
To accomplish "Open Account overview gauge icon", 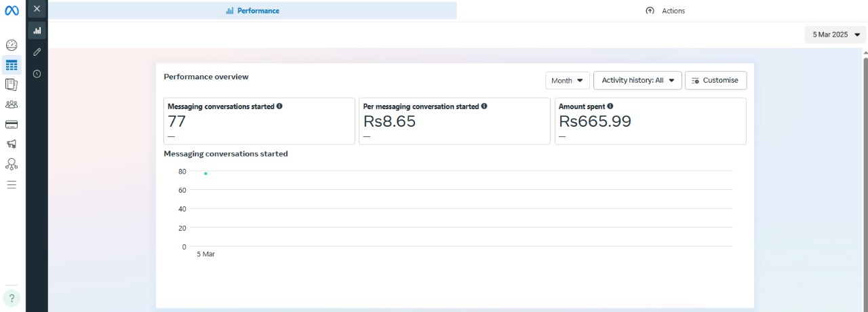I will tap(12, 45).
